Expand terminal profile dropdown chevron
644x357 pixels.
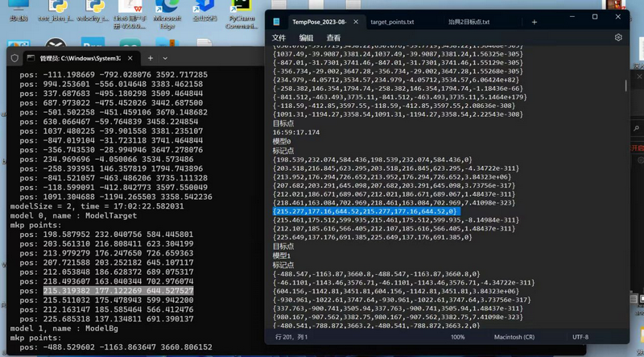(164, 58)
